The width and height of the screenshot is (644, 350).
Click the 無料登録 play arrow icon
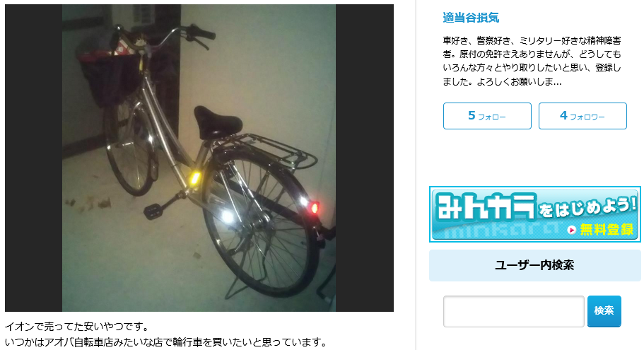[571, 230]
